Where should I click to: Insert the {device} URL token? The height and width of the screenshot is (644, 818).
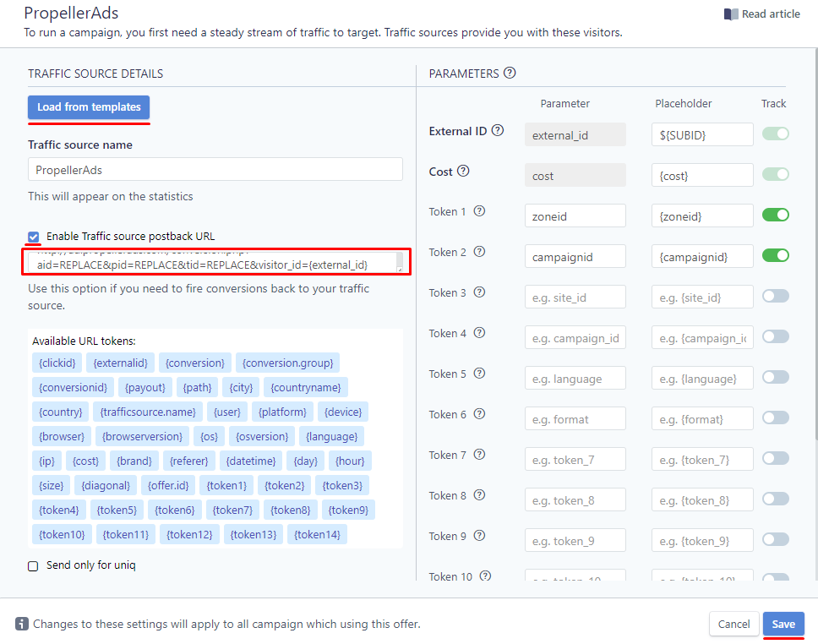[x=343, y=412]
